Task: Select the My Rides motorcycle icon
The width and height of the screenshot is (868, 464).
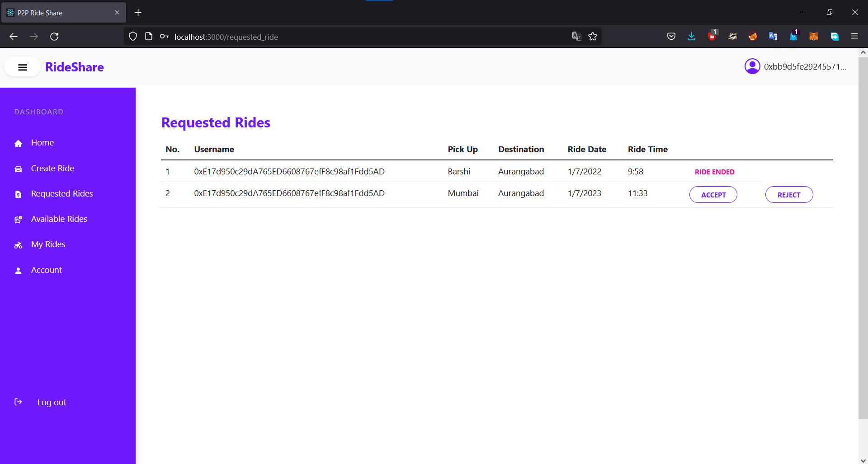Action: pos(18,245)
